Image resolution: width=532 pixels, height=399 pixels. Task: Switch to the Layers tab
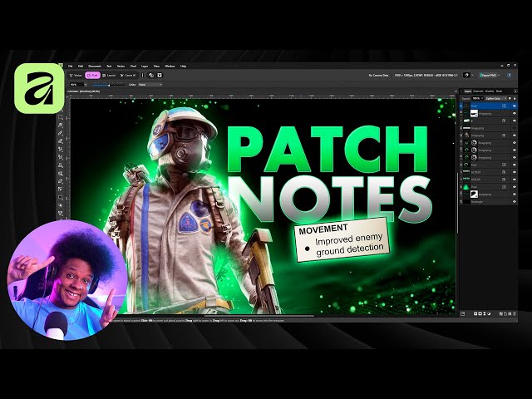(x=467, y=91)
